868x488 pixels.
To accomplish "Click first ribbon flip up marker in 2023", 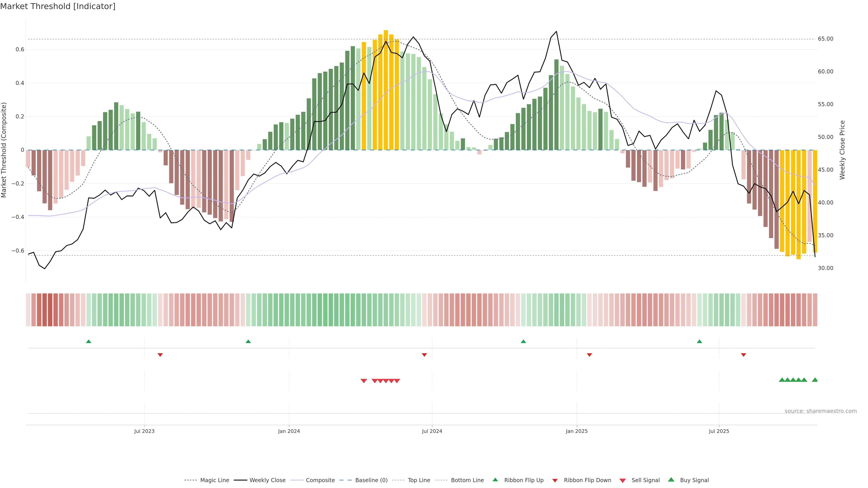I will (x=89, y=342).
